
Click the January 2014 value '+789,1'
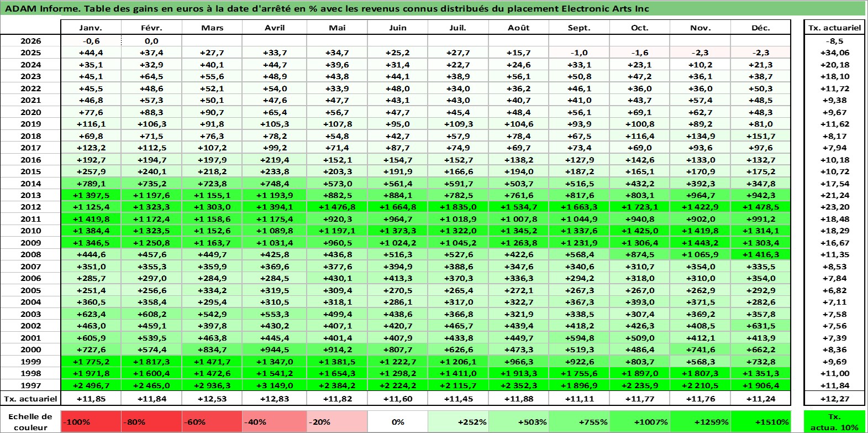pyautogui.click(x=91, y=184)
